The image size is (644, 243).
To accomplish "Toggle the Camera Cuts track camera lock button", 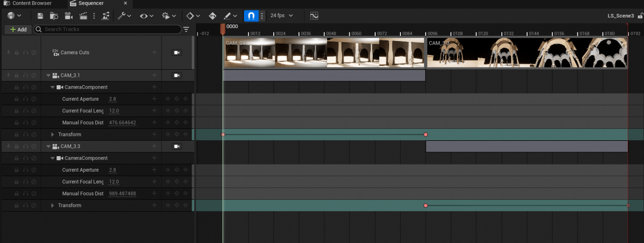I will coord(177,52).
